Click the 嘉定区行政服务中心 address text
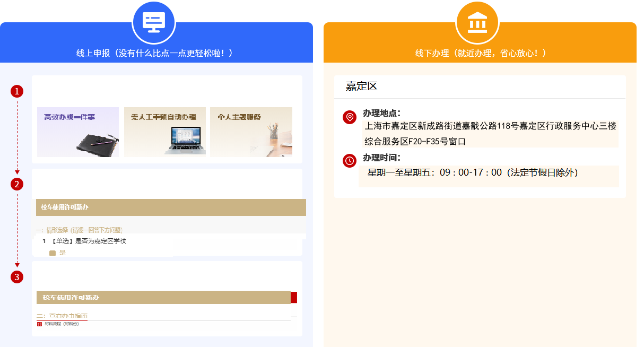 pos(490,126)
